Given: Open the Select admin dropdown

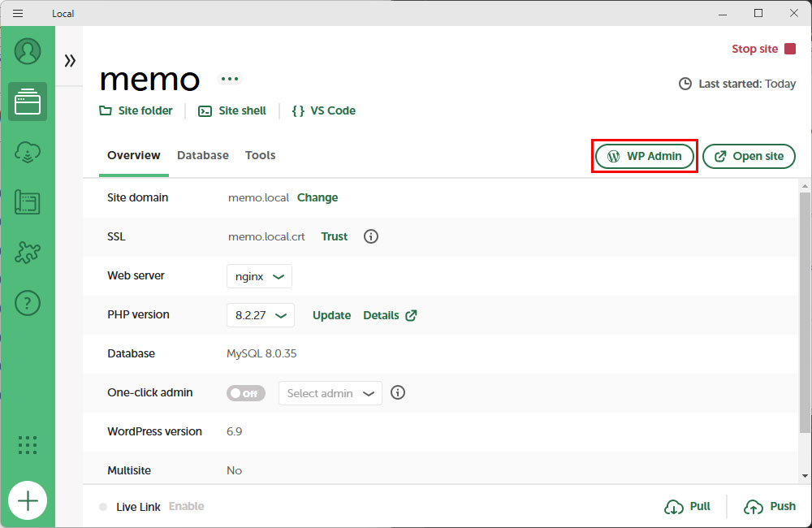Looking at the screenshot, I should 330,393.
